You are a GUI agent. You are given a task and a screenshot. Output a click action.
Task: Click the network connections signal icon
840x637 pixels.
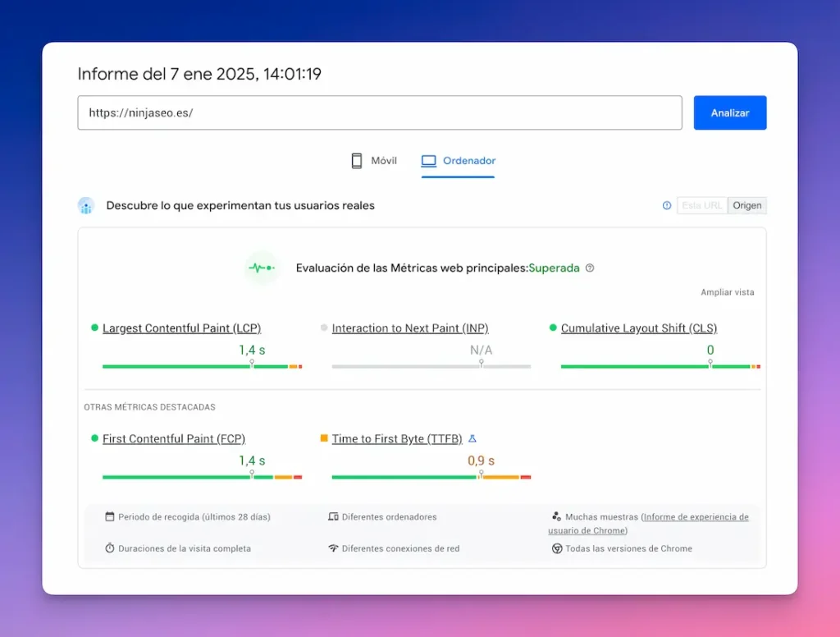(x=332, y=548)
